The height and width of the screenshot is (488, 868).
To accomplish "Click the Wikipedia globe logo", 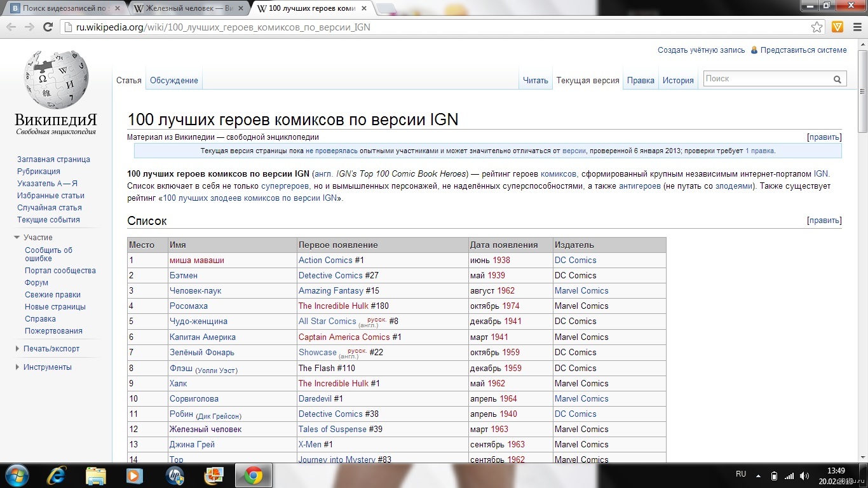I will pos(56,80).
